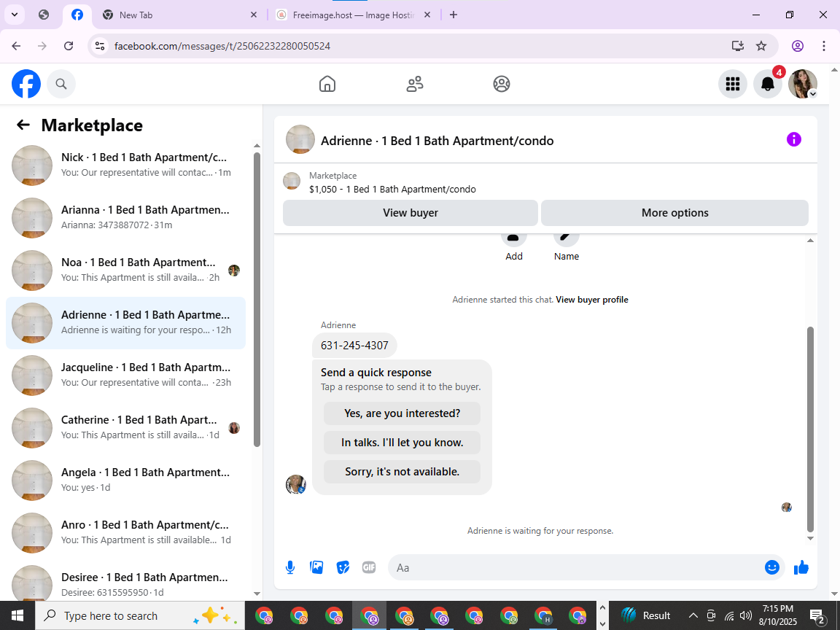Open the Windows Start menu
The image size is (840, 630).
click(x=17, y=615)
